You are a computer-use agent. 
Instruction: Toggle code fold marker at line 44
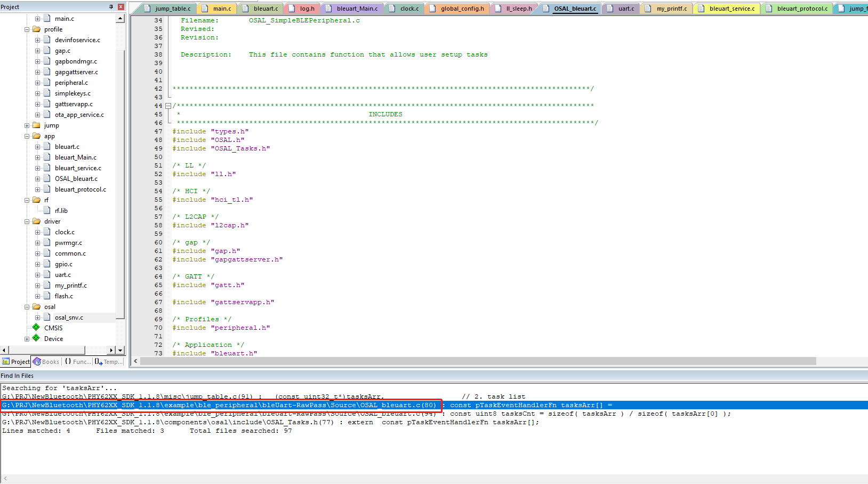pyautogui.click(x=168, y=106)
